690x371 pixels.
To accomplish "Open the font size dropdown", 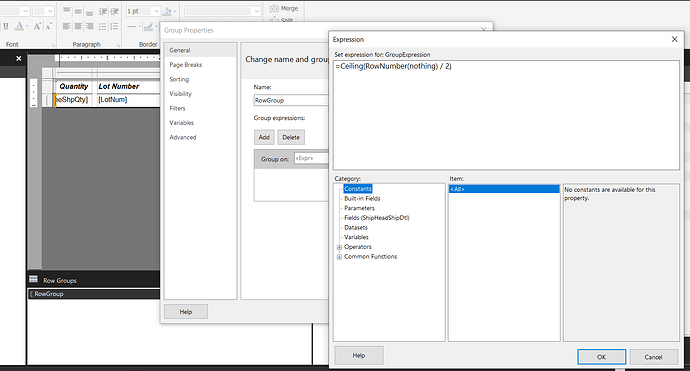I will pyautogui.click(x=50, y=11).
